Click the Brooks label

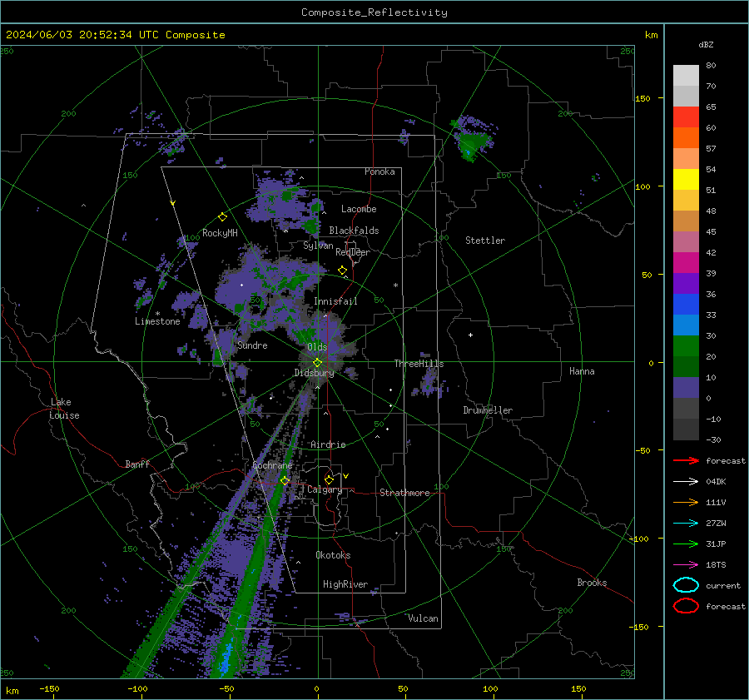[x=592, y=583]
